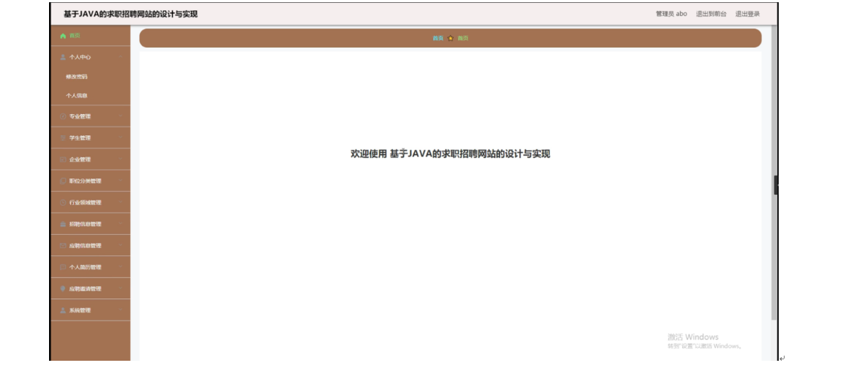868x371 pixels.
Task: Click the envelope icon beside 应聘信息管理
Action: pos(63,246)
